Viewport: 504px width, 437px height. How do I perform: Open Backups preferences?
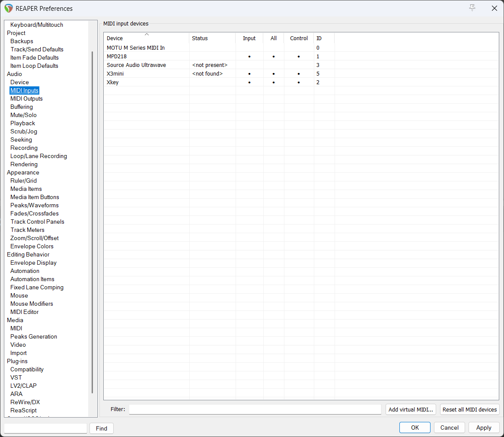point(22,41)
